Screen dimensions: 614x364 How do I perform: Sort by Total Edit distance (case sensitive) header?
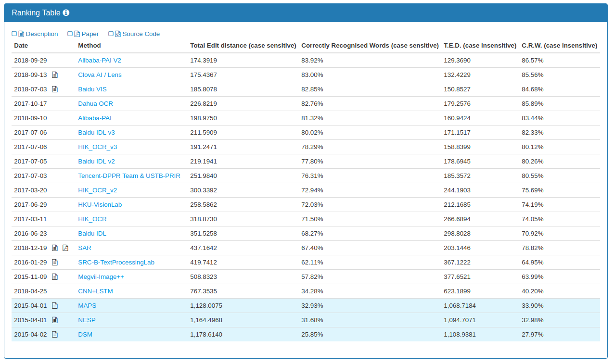243,45
